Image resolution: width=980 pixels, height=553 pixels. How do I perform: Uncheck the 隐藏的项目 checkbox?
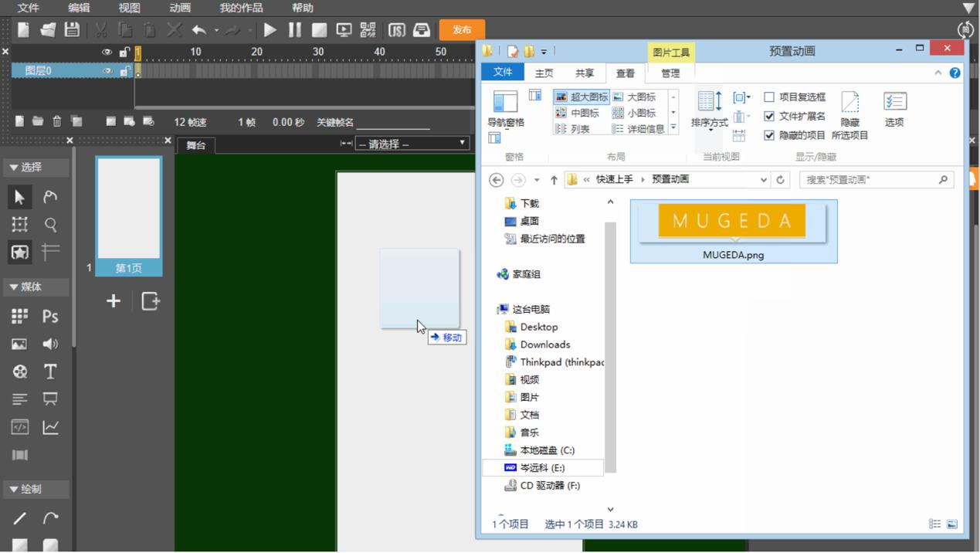tap(769, 135)
